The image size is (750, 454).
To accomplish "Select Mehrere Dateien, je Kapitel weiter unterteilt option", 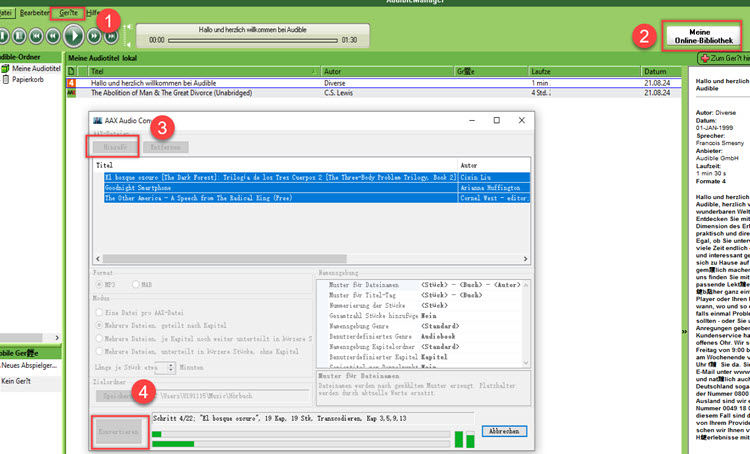I will (x=99, y=338).
